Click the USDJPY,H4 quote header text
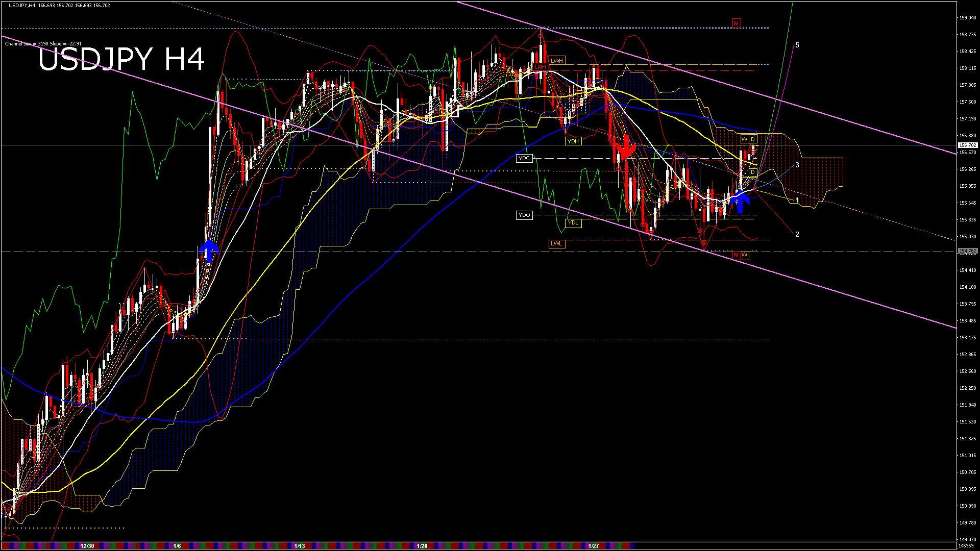Viewport: 980px width, 551px height. 59,5
